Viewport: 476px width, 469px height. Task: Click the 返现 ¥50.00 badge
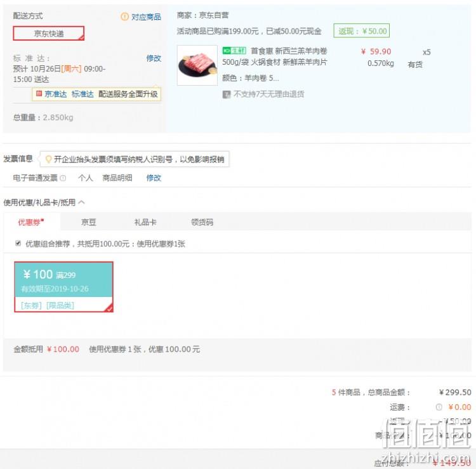coord(361,30)
